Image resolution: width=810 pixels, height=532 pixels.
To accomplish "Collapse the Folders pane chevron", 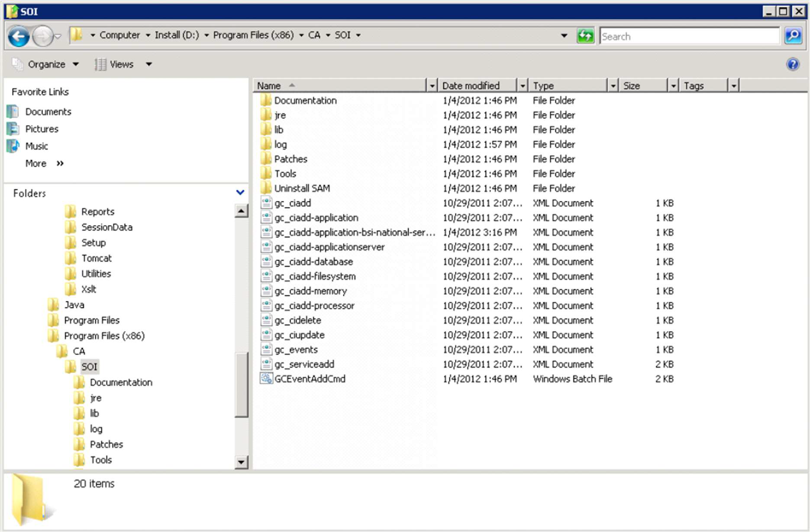I will tap(240, 193).
